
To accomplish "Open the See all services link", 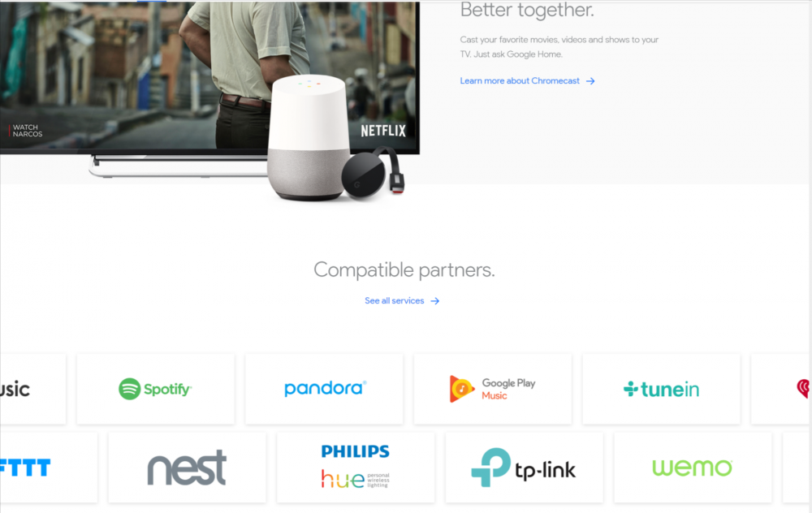I will click(x=394, y=301).
